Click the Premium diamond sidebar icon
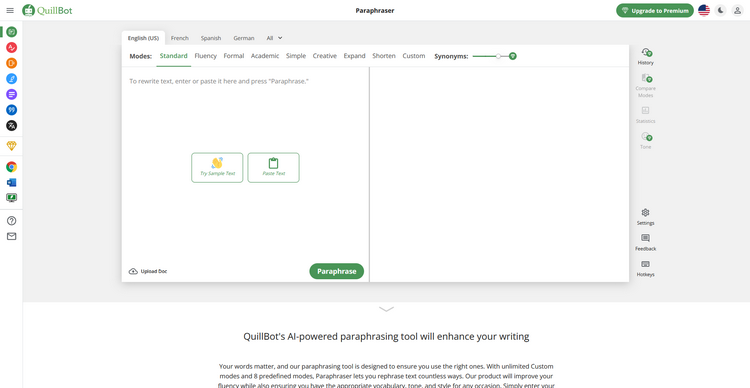 tap(11, 146)
